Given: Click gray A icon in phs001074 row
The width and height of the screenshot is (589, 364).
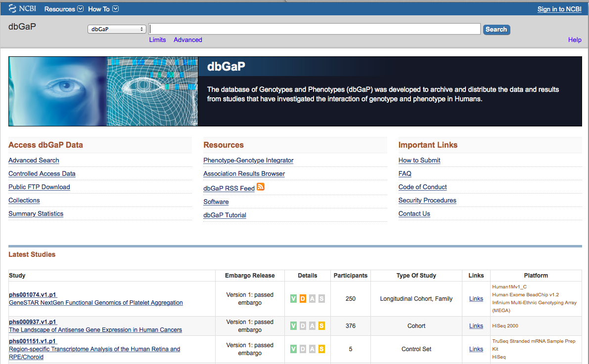Looking at the screenshot, I should [312, 299].
